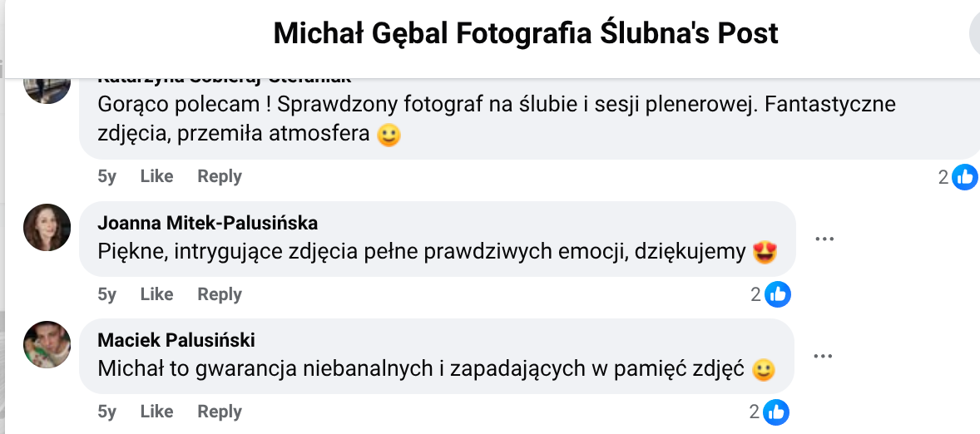The image size is (980, 434).
Task: Open Joanna Mitek-Palusińska's profile name link
Action: coord(207,223)
